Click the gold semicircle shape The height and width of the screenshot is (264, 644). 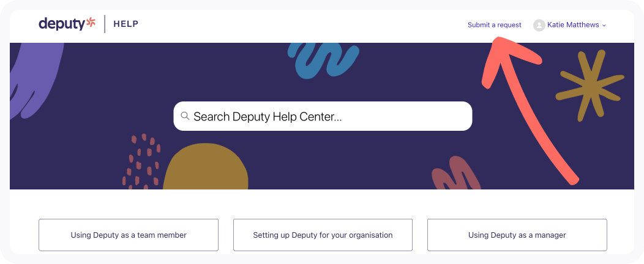pos(206,166)
